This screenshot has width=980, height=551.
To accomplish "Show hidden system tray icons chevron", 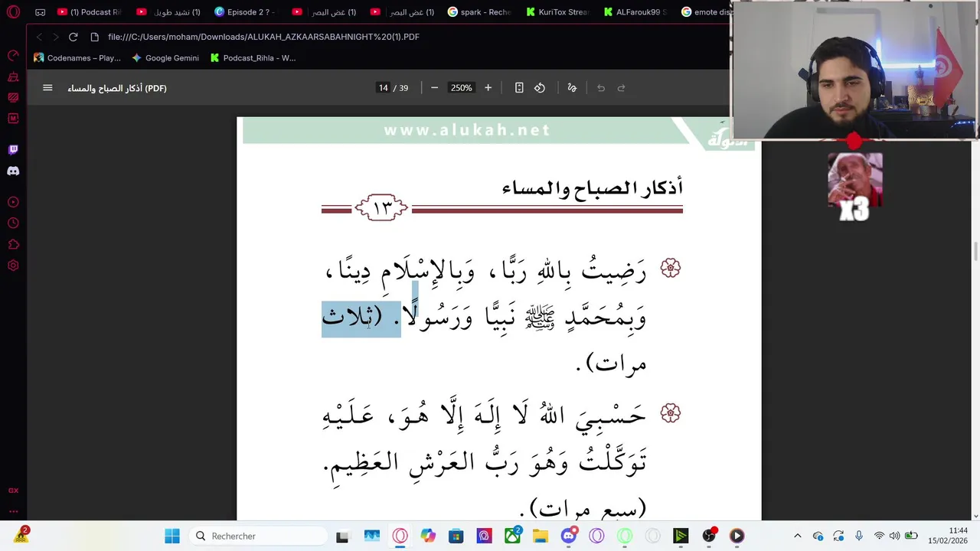I will (797, 536).
